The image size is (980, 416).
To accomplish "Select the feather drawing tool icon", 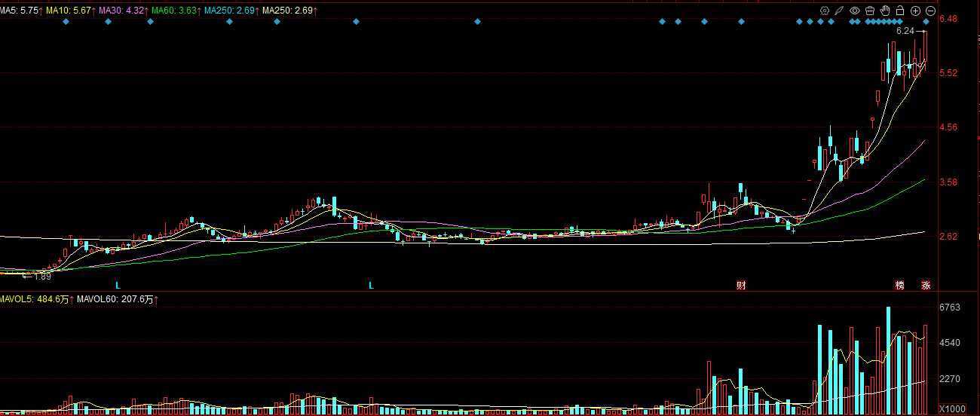I will tap(840, 11).
